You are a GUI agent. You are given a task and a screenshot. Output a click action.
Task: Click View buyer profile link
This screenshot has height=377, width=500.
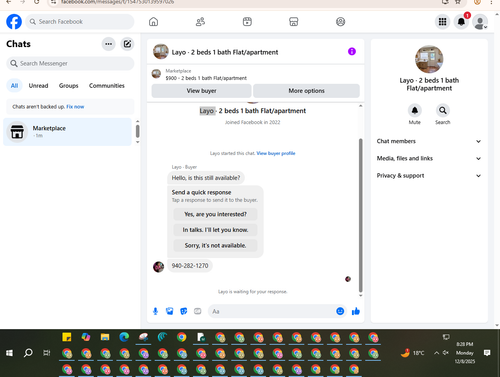pos(276,153)
